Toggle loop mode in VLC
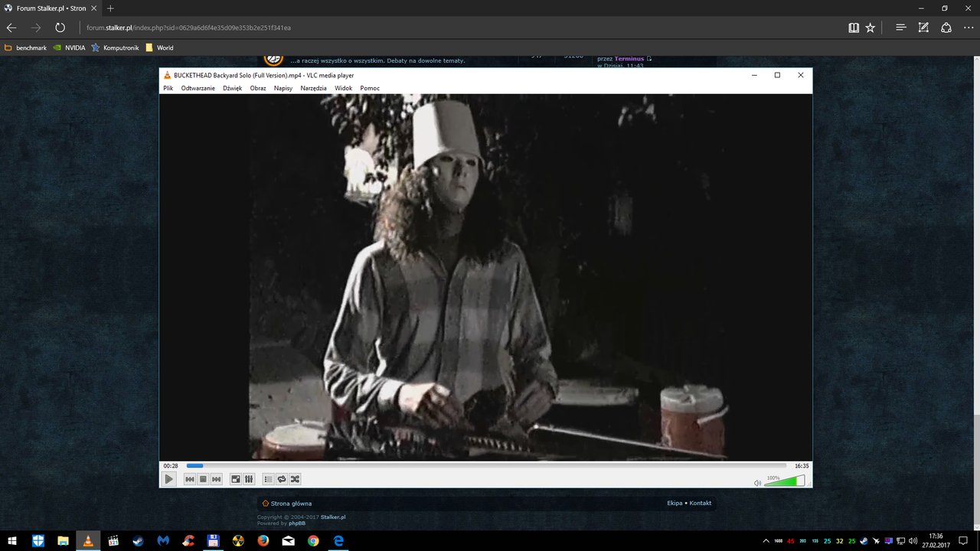 coord(282,479)
